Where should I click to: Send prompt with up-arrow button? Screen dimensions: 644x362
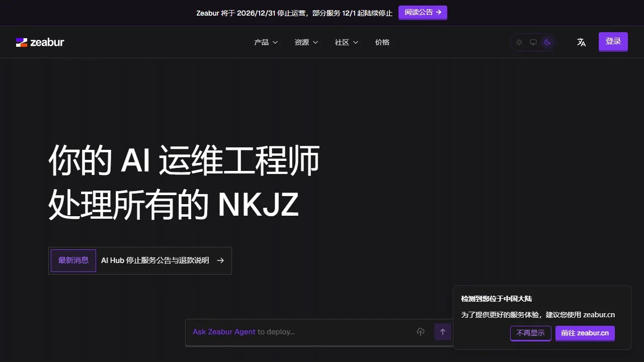pos(443,332)
